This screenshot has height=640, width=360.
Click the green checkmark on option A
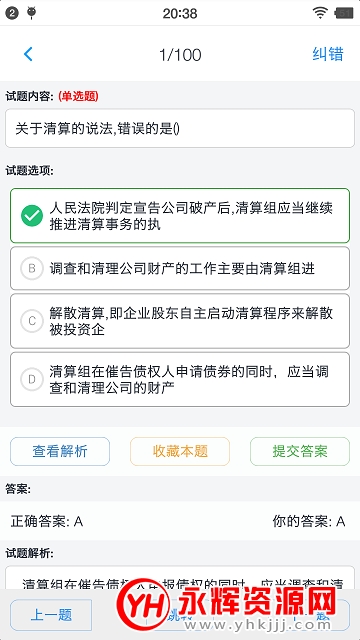32,216
